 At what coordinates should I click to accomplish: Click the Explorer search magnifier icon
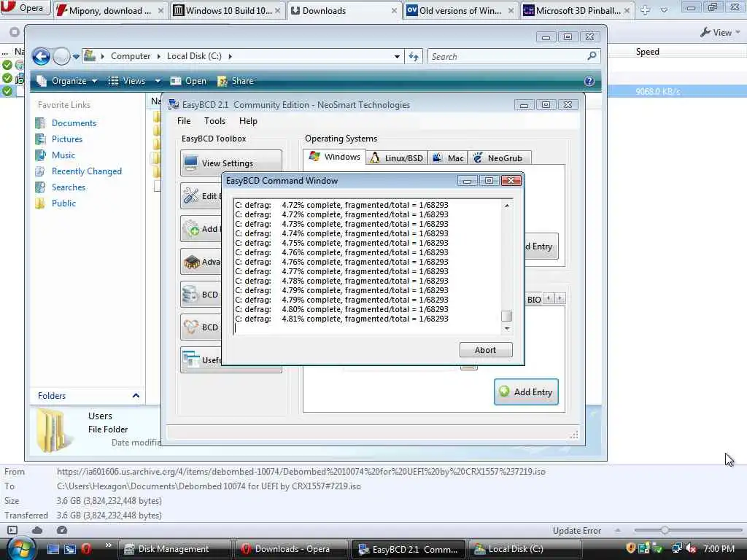tap(592, 56)
